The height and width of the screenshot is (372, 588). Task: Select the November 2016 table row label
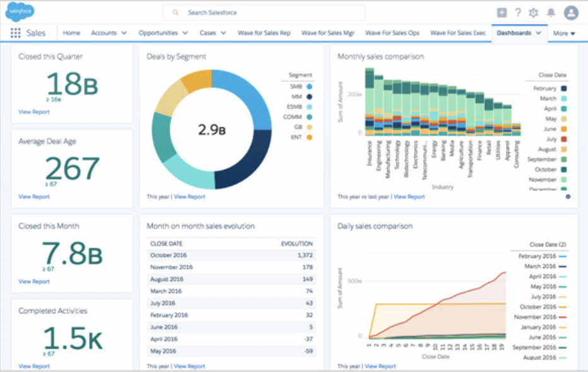(x=172, y=267)
